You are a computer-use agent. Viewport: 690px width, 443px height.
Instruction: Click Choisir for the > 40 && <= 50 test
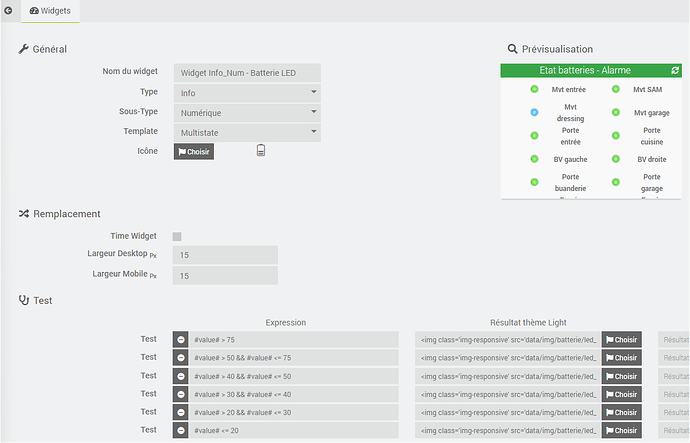pyautogui.click(x=621, y=376)
